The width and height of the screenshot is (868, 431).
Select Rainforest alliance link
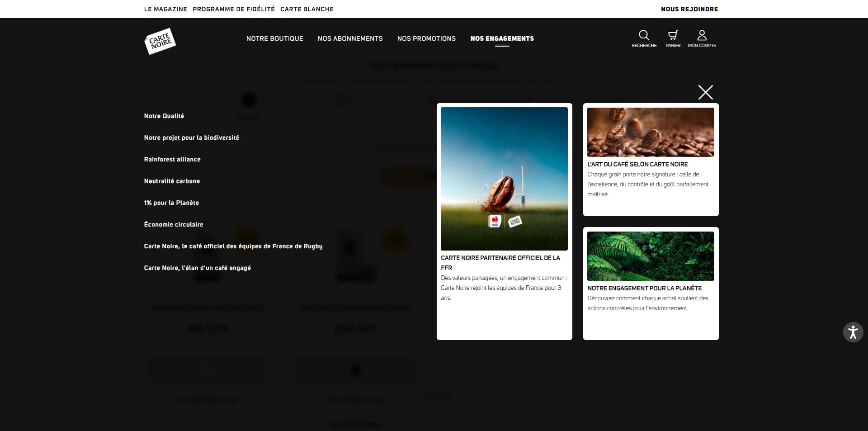172,159
